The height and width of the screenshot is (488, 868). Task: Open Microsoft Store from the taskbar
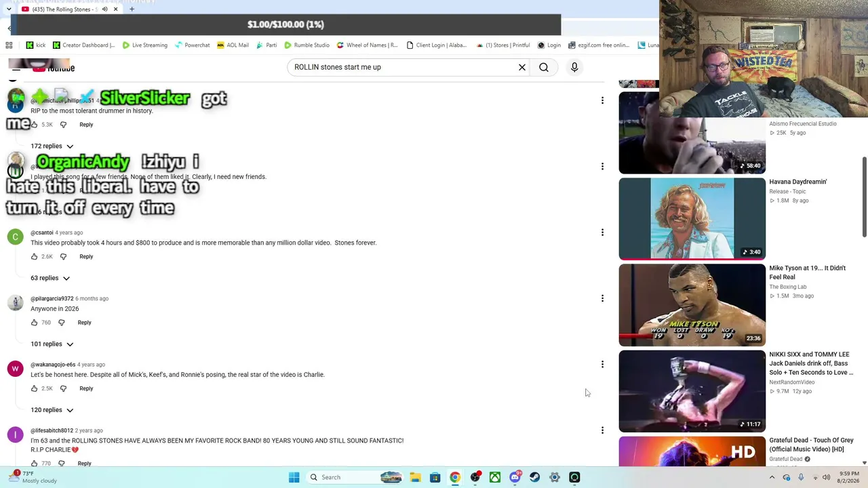coord(435,477)
